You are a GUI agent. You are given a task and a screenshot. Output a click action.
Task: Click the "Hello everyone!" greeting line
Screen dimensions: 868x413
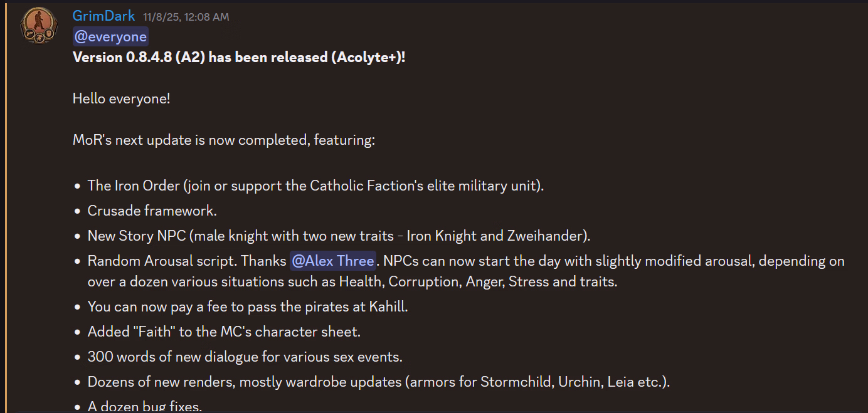121,98
